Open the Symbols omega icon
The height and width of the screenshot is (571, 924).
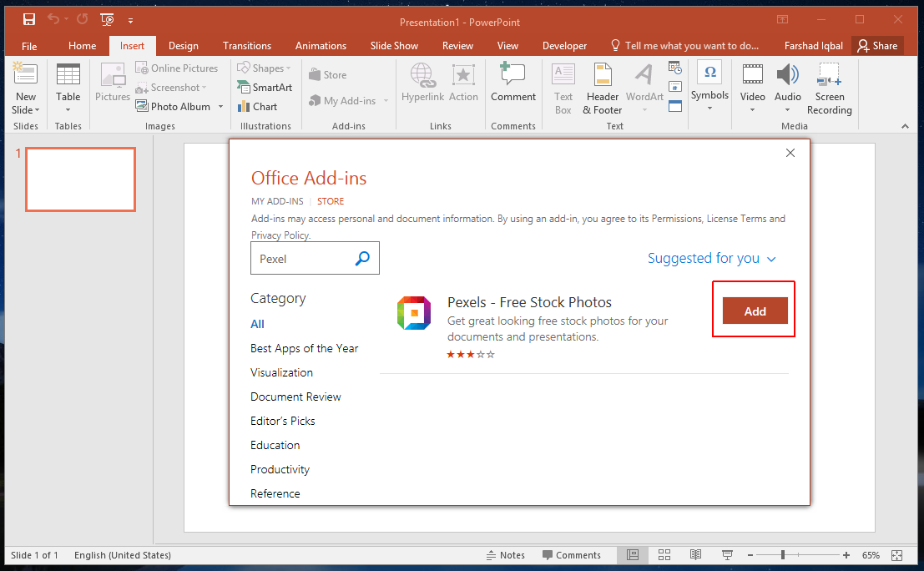[x=709, y=73]
